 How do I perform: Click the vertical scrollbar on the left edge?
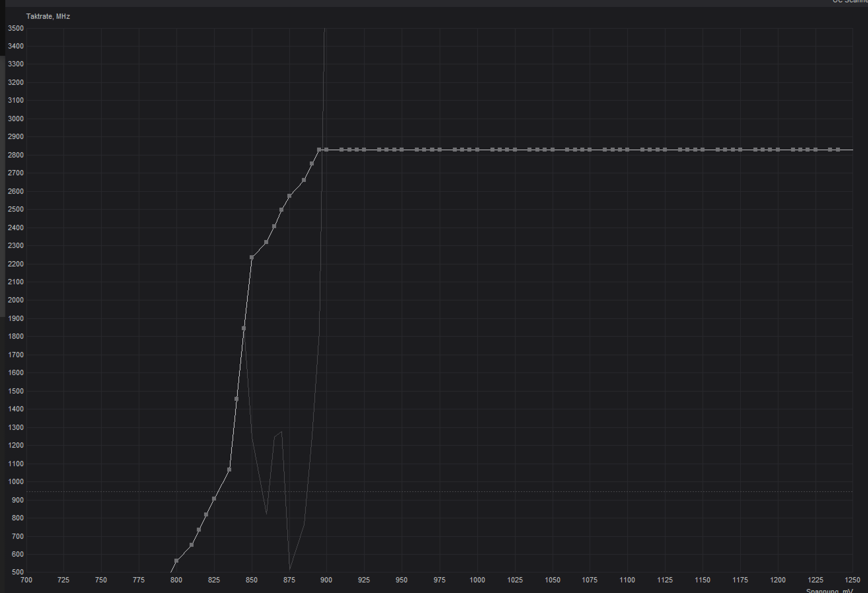click(x=2, y=187)
